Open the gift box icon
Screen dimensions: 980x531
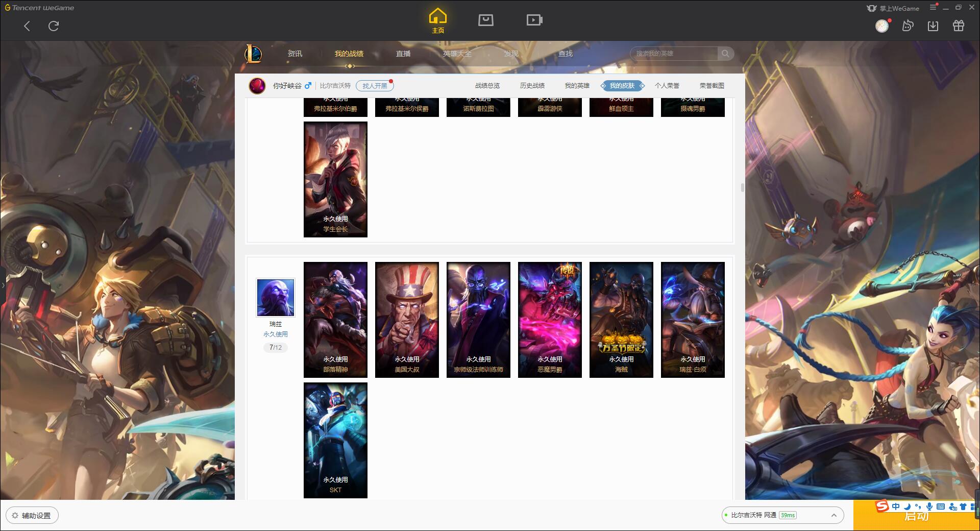click(959, 26)
